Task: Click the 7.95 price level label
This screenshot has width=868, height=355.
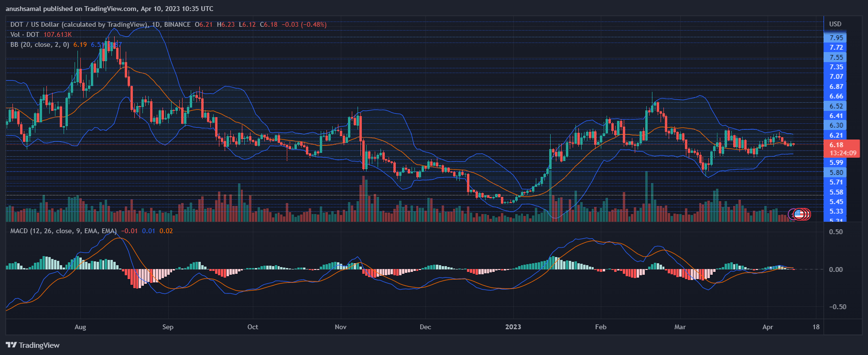Action: pos(836,38)
